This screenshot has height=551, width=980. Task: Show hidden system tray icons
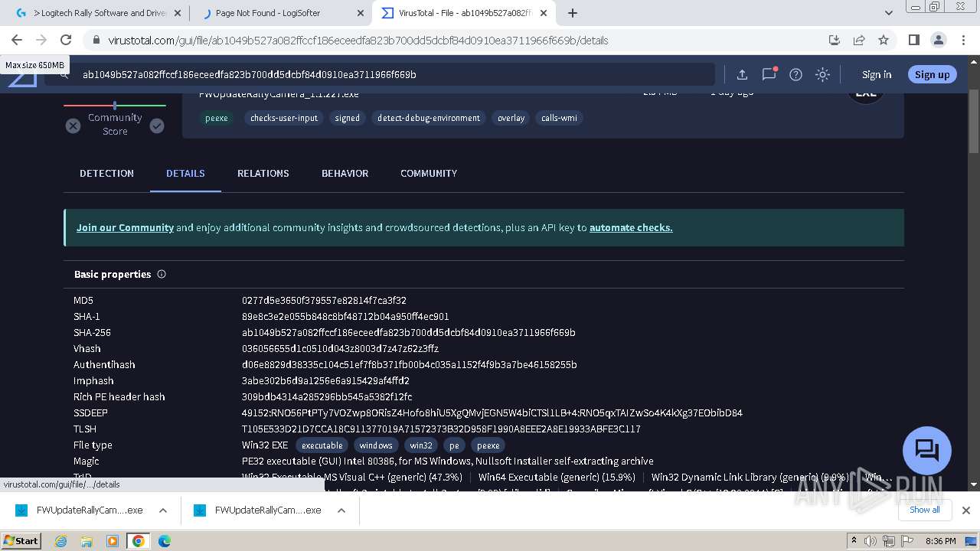pyautogui.click(x=854, y=540)
